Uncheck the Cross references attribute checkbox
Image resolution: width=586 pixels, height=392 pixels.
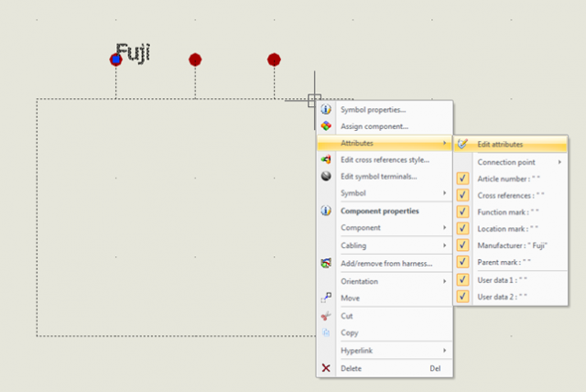(462, 195)
